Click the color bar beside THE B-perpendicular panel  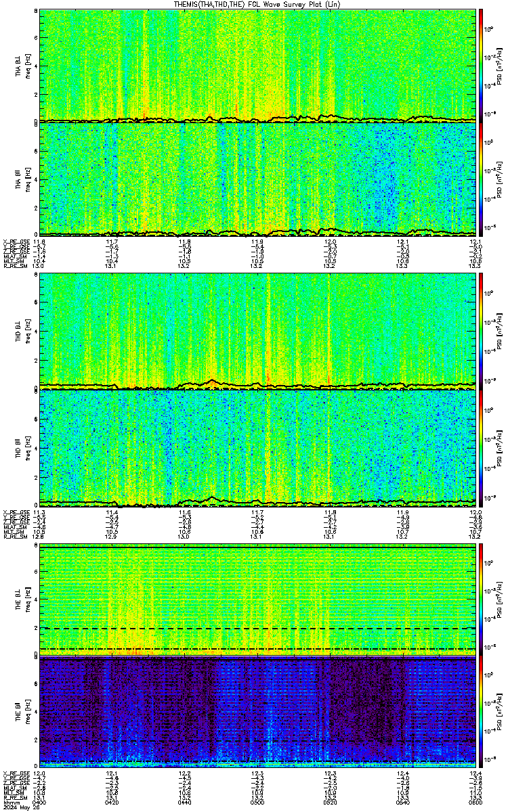(x=481, y=600)
